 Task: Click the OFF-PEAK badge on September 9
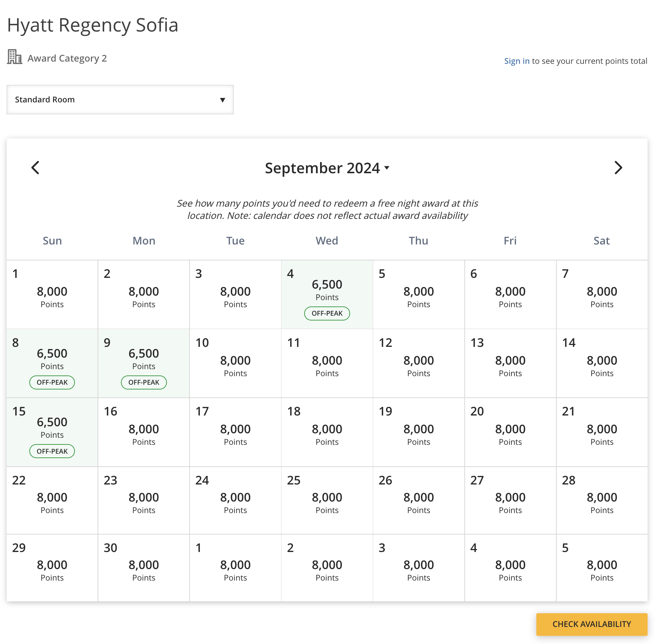[144, 382]
